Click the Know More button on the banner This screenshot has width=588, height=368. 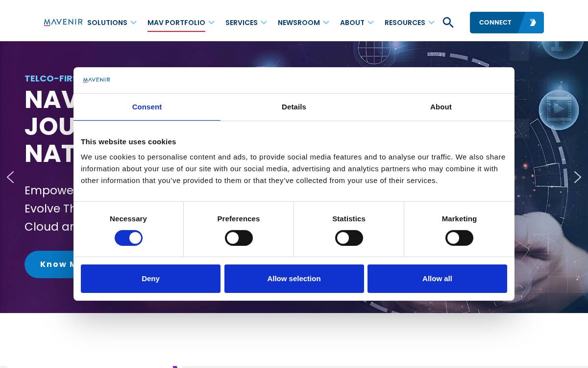pos(49,264)
